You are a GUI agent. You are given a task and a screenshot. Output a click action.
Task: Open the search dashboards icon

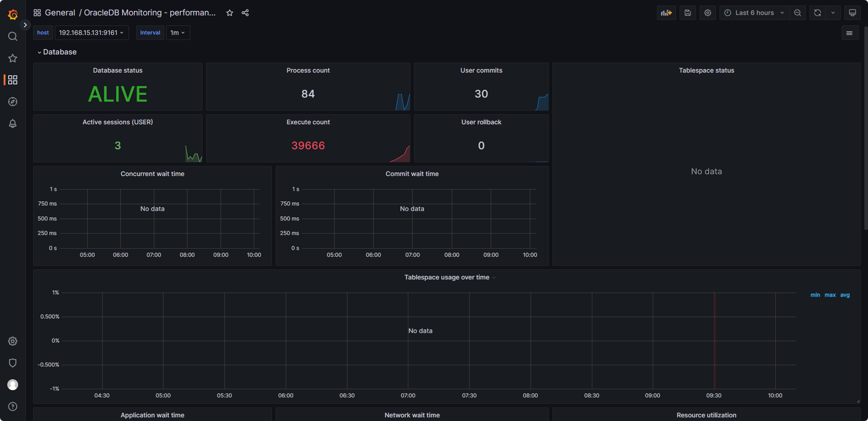[x=13, y=36]
